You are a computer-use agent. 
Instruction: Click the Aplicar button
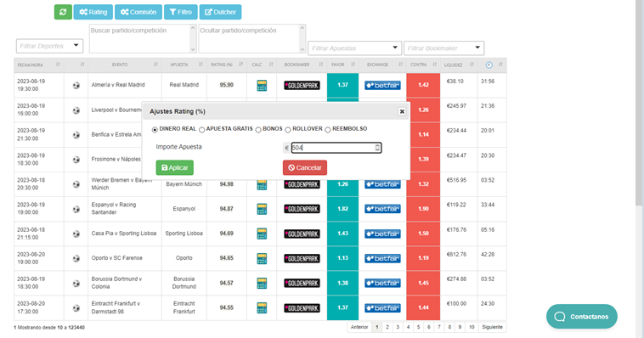(x=174, y=167)
